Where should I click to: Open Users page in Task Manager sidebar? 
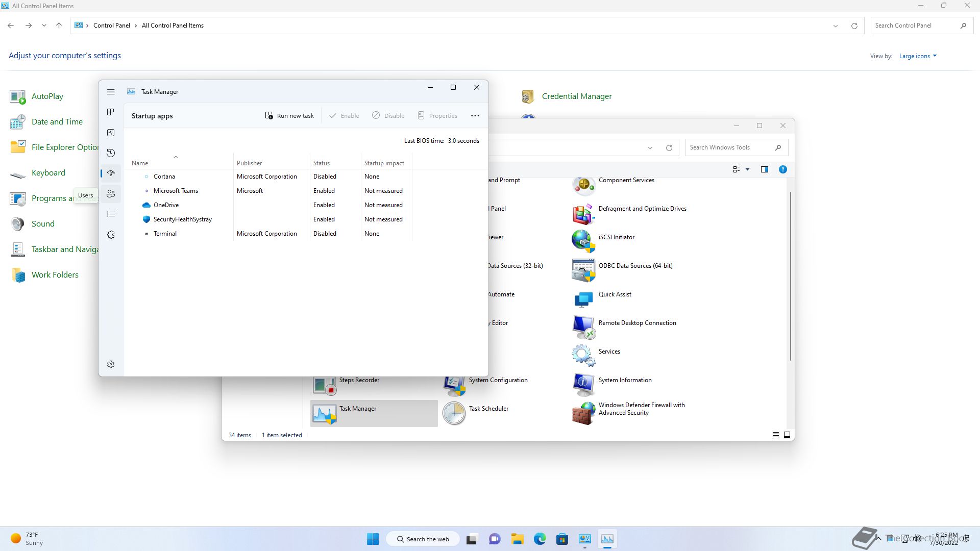[111, 194]
